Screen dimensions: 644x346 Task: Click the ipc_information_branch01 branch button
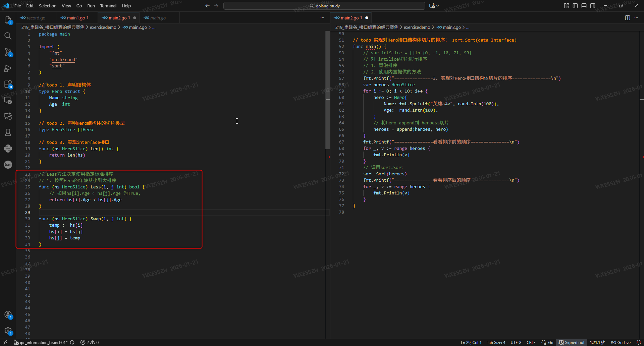tap(41, 342)
